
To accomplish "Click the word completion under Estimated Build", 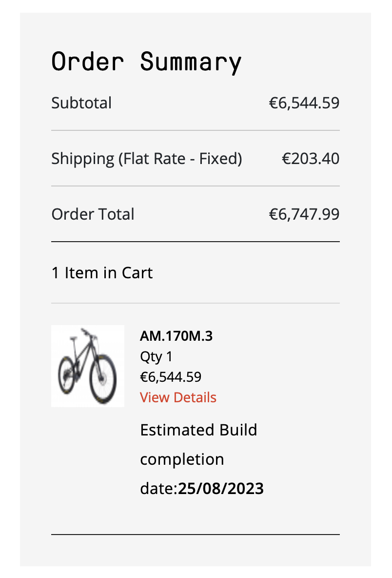I will click(182, 459).
